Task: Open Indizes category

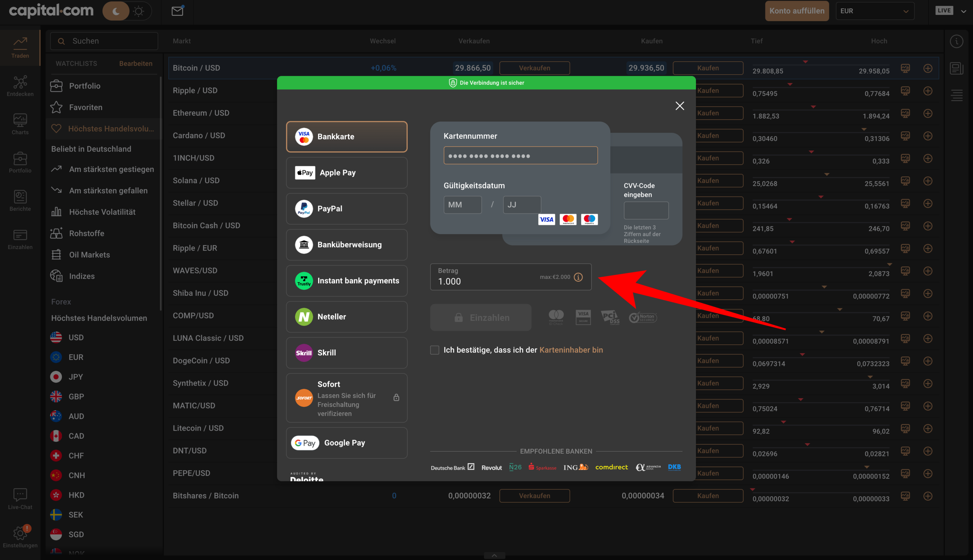Action: click(x=103, y=276)
